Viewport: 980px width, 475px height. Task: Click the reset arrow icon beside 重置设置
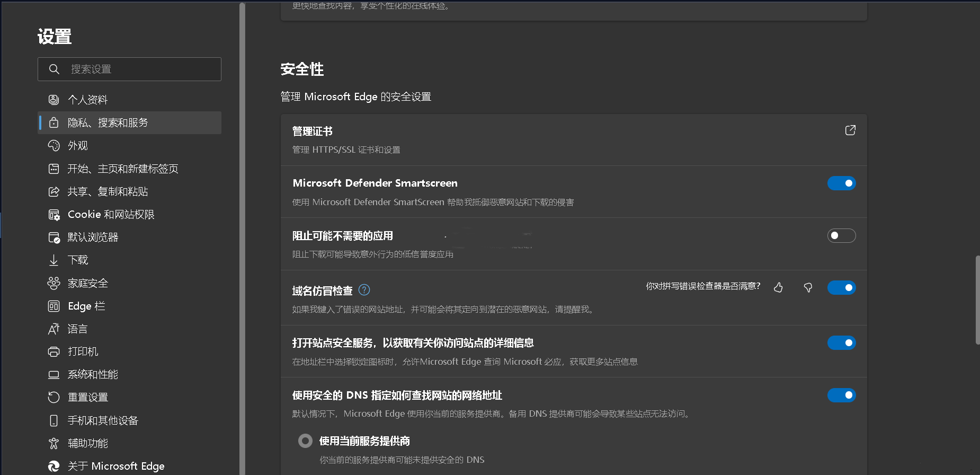[x=54, y=397]
